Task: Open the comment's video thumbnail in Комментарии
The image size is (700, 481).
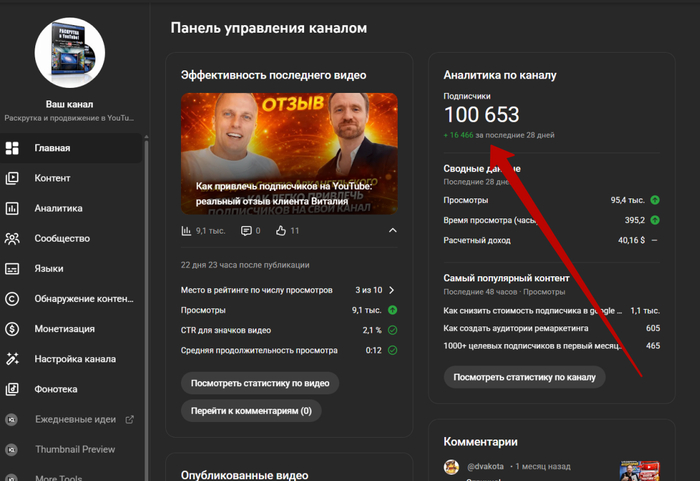Action: pos(639,471)
